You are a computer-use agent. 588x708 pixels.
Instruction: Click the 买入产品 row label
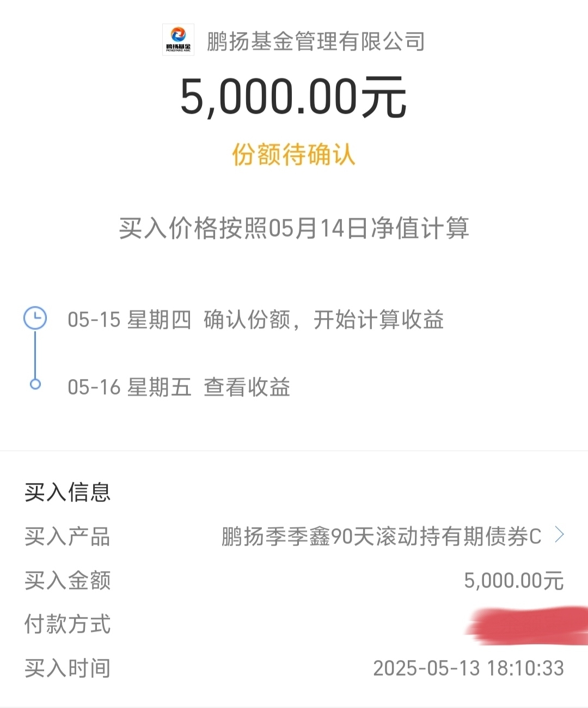click(x=68, y=536)
